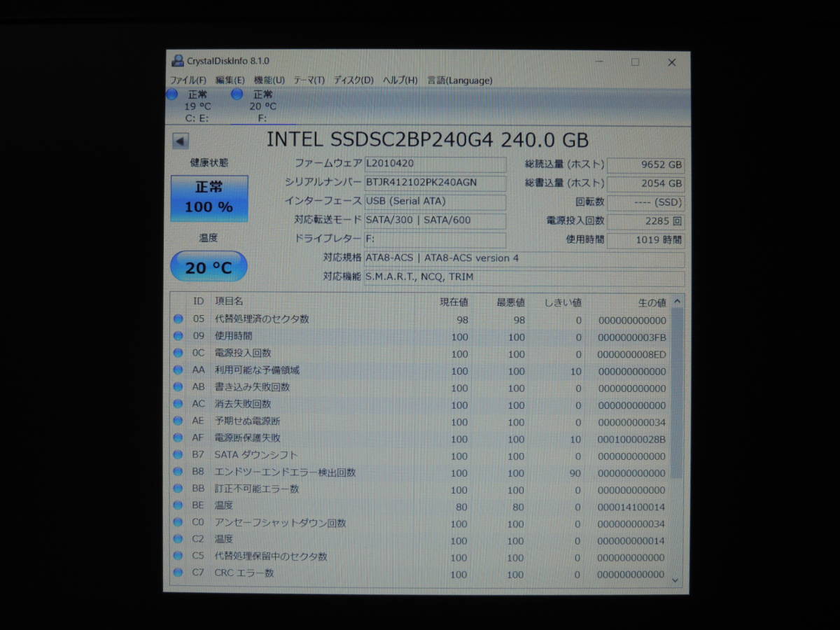Open the ディスク(D) menu
The width and height of the screenshot is (840, 630).
tap(353, 80)
